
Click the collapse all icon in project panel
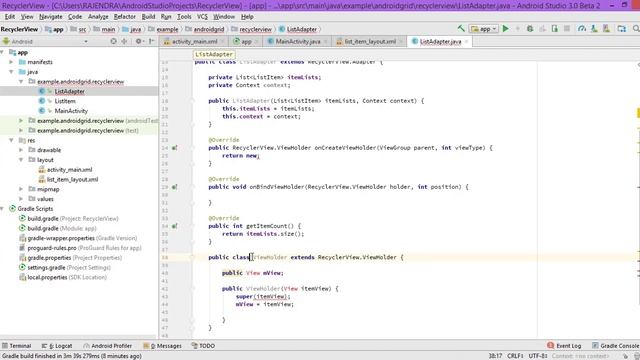pyautogui.click(x=124, y=41)
